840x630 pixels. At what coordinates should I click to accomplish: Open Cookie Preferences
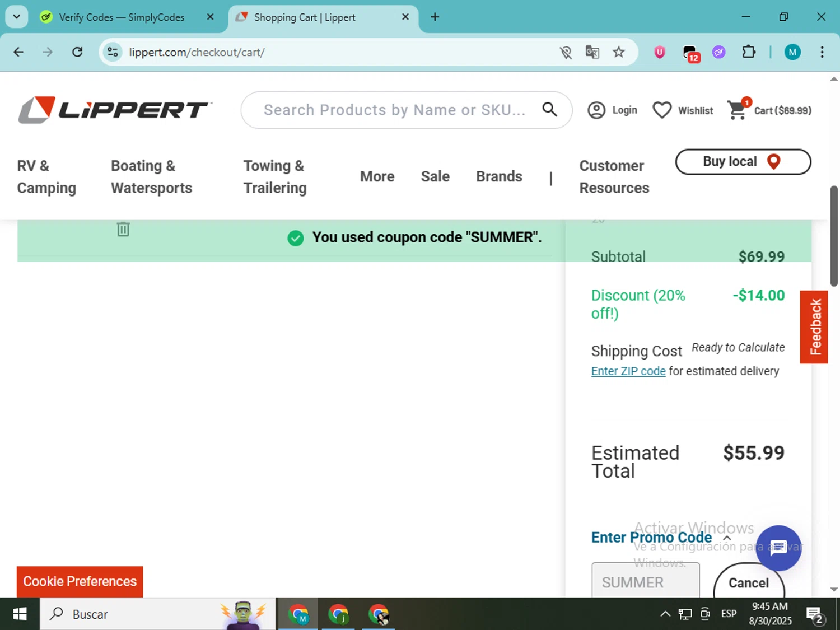coord(80,581)
